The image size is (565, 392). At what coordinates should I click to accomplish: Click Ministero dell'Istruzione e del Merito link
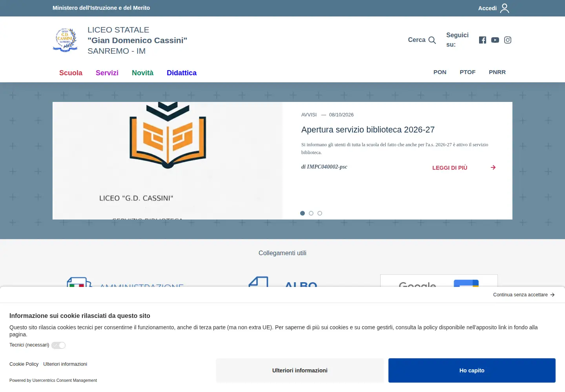tap(101, 8)
